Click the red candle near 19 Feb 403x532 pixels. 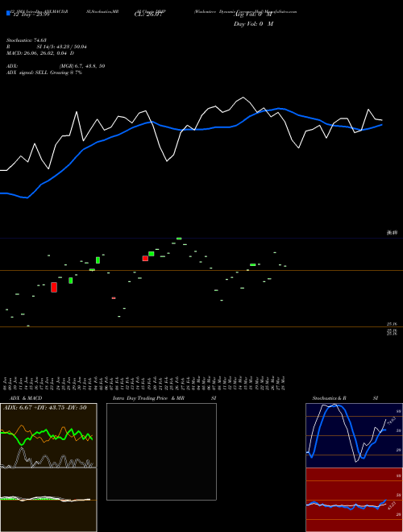coord(145,259)
